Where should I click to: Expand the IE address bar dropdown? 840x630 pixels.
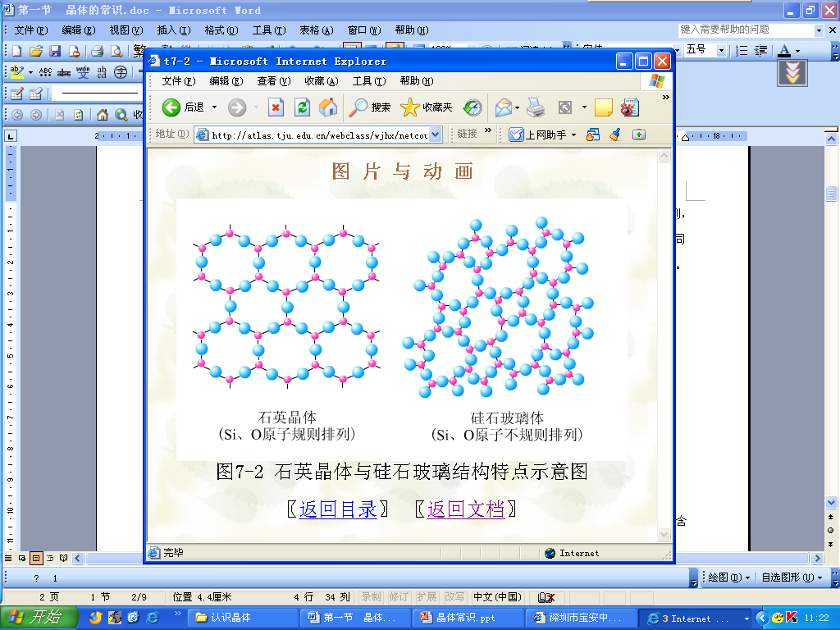[435, 135]
